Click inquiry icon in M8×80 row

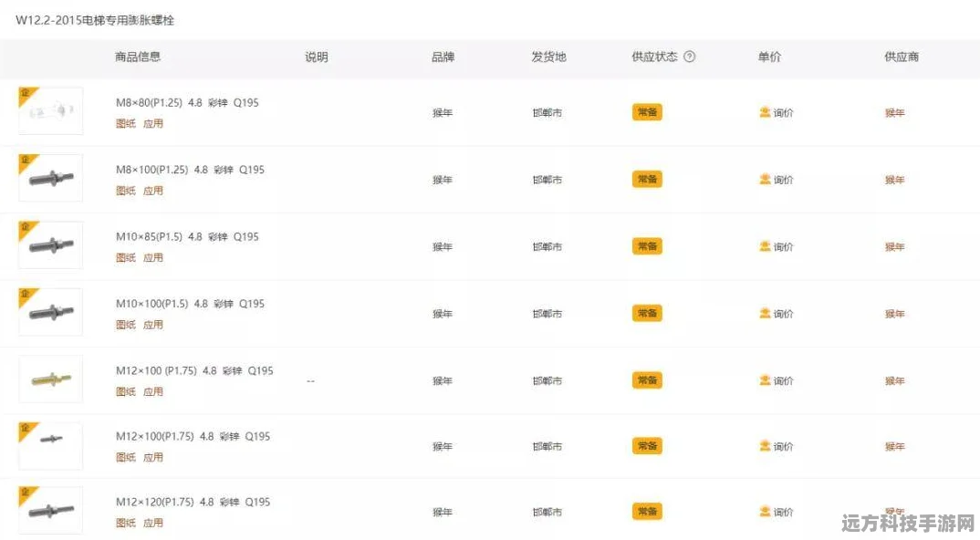[765, 112]
